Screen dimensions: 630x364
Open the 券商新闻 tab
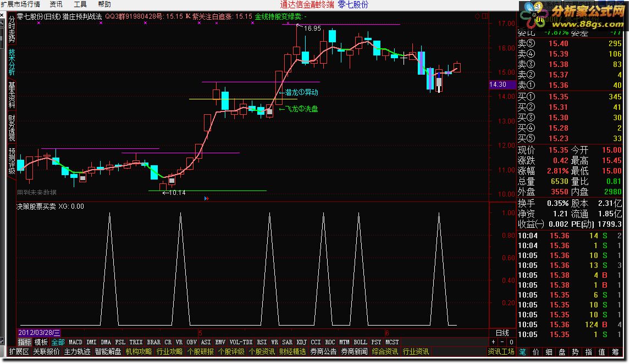click(354, 351)
